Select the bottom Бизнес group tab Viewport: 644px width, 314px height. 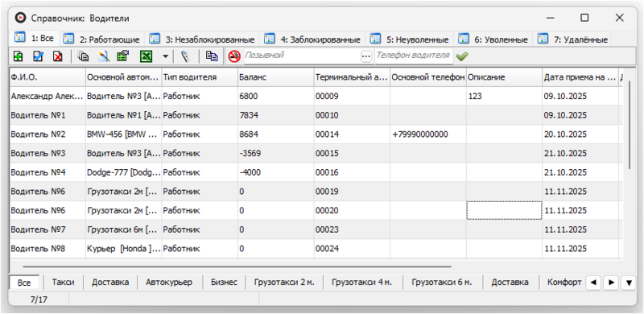(224, 283)
